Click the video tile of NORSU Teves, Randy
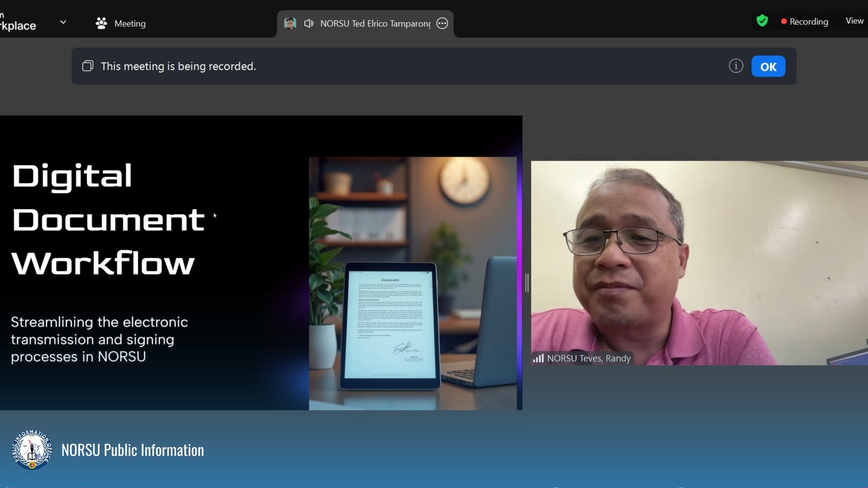The width and height of the screenshot is (868, 488). (x=699, y=263)
